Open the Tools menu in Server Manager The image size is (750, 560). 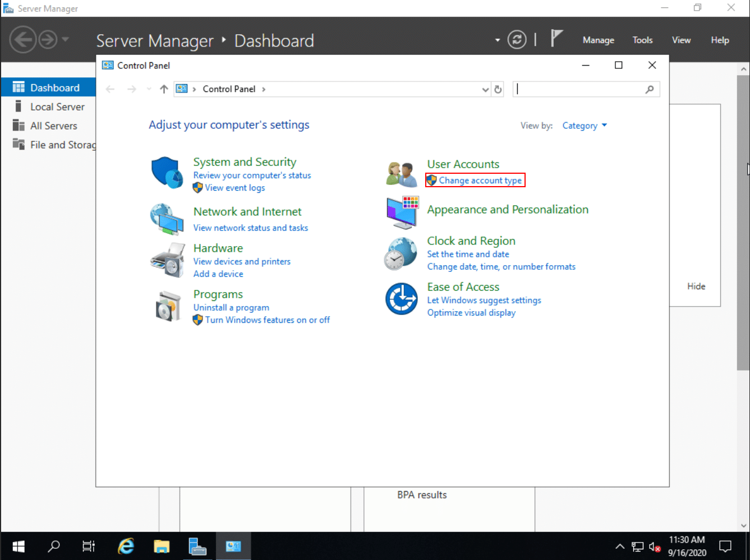[x=642, y=40]
